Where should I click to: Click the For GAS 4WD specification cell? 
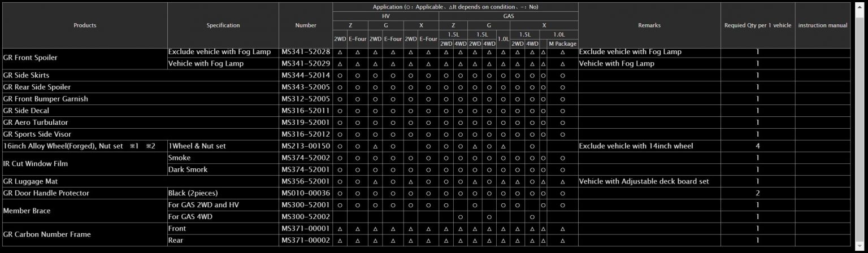pyautogui.click(x=223, y=217)
